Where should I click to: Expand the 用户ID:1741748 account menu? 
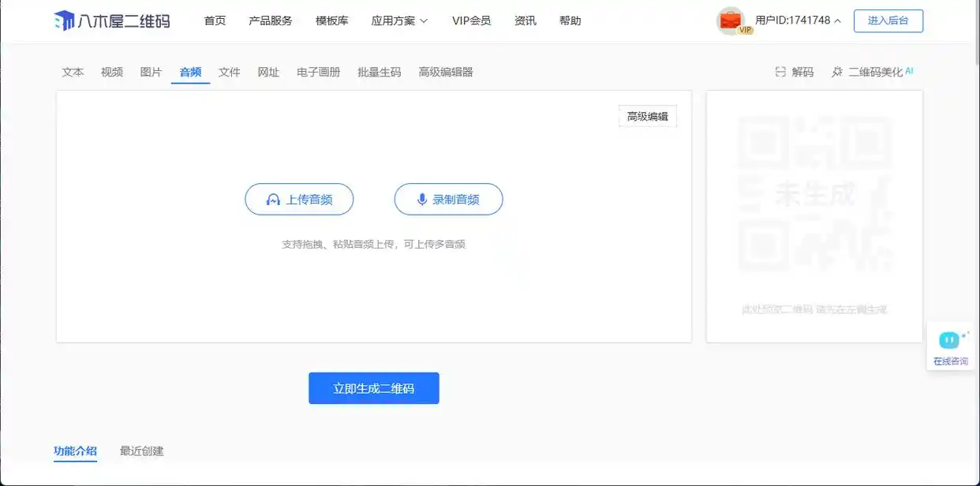[798, 21]
